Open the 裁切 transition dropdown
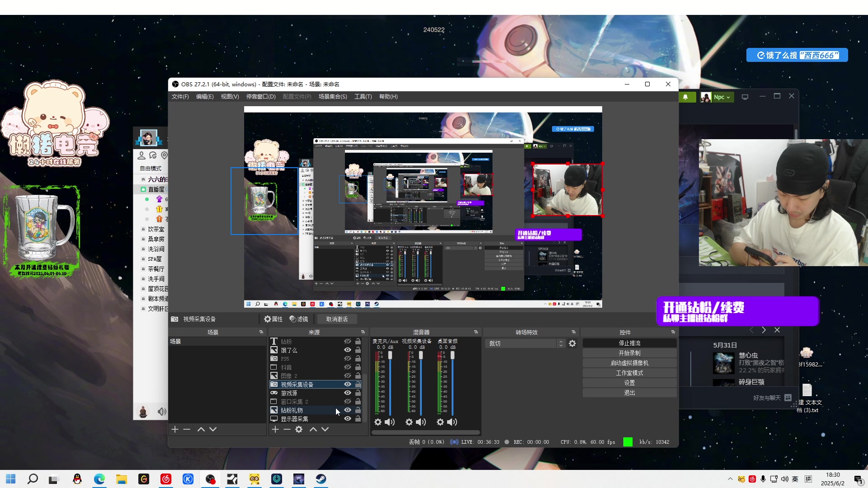 (x=525, y=343)
